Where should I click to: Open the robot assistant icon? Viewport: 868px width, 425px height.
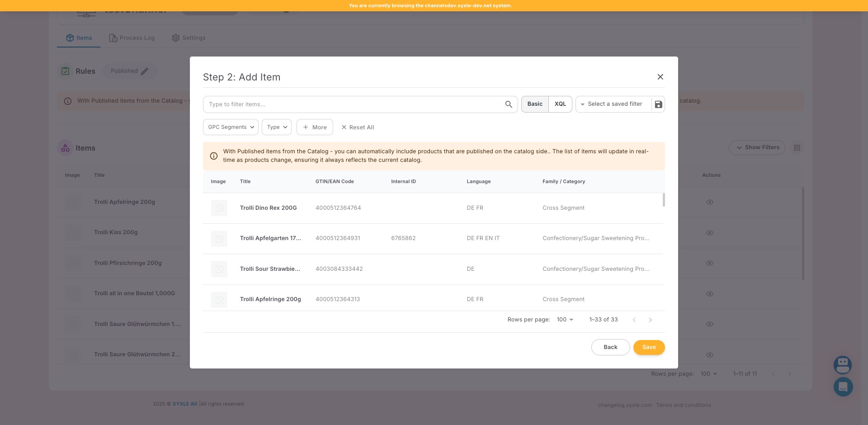843,364
